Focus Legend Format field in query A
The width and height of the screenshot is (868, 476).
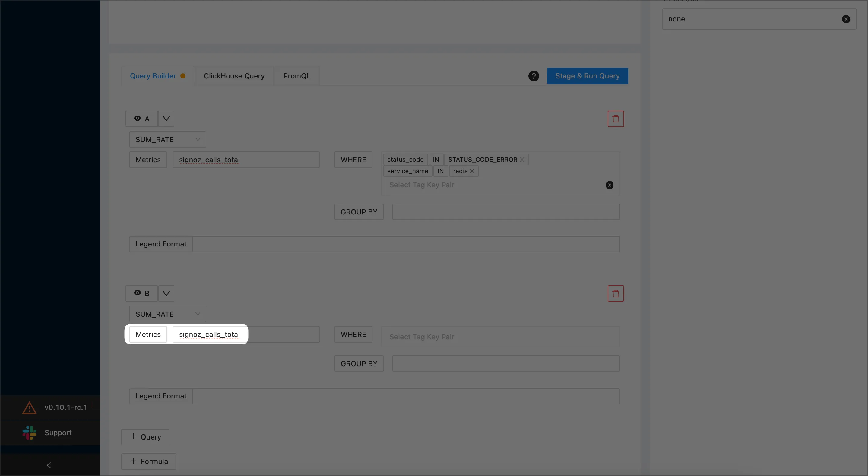pyautogui.click(x=406, y=244)
